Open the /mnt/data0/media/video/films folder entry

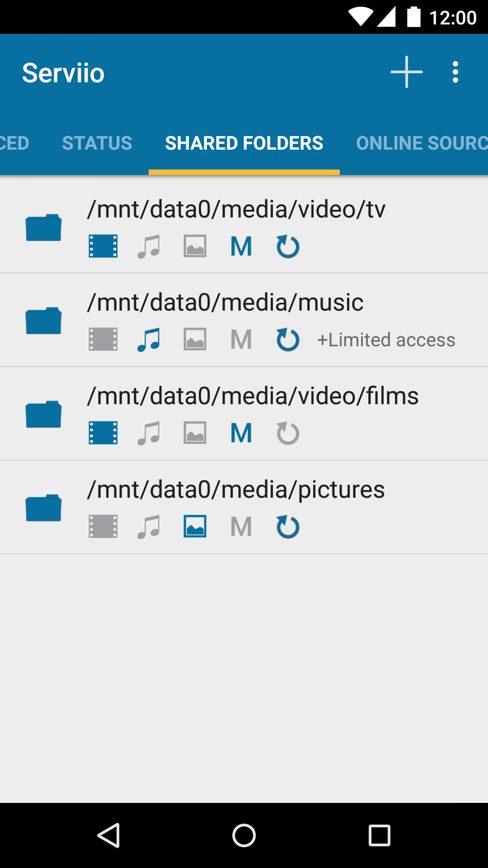(x=253, y=396)
